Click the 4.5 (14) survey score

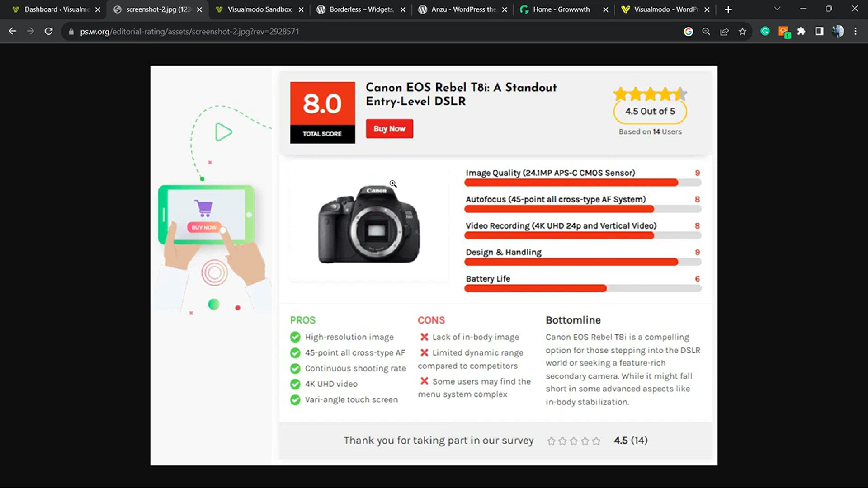(631, 441)
